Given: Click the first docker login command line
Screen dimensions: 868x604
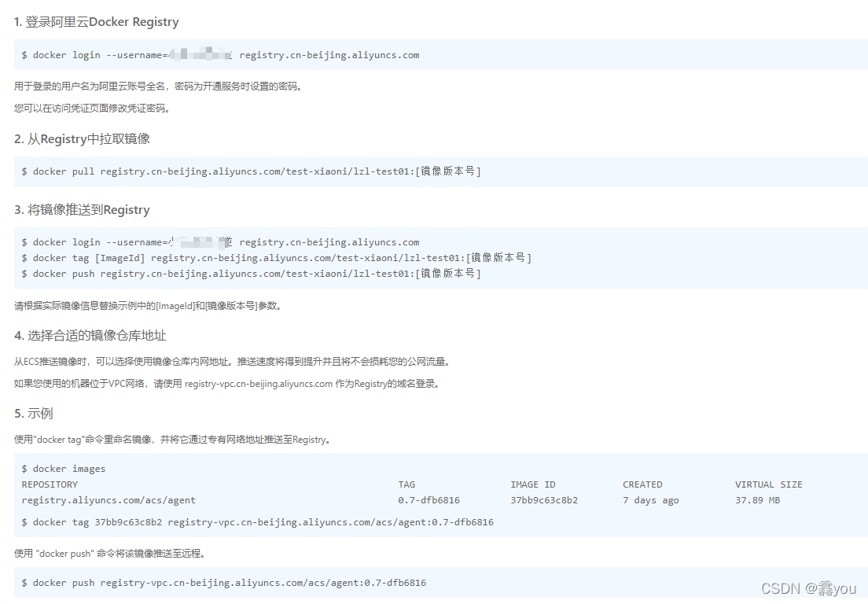Looking at the screenshot, I should click(x=220, y=55).
